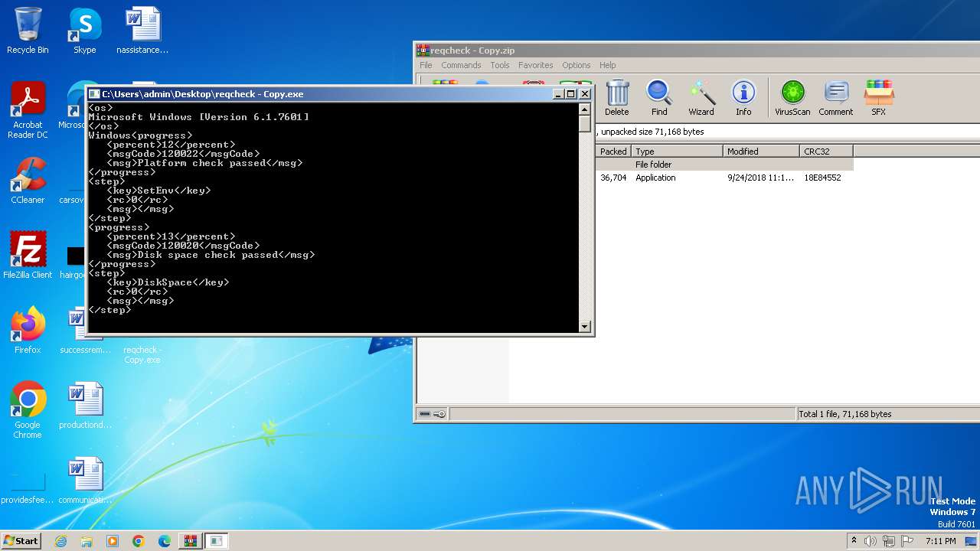Sort by the Packed column header
The width and height of the screenshot is (980, 551).
click(614, 152)
